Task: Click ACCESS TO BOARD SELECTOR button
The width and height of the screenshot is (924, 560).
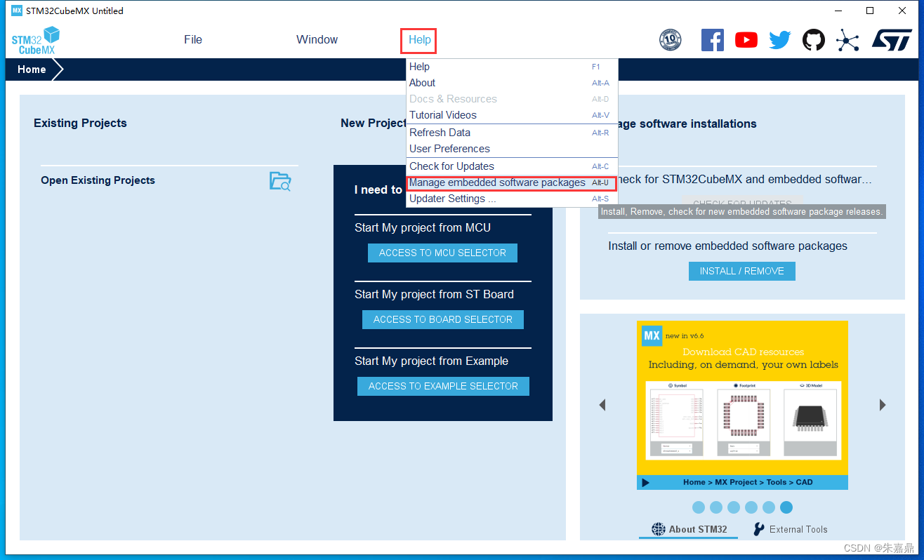Action: point(443,319)
